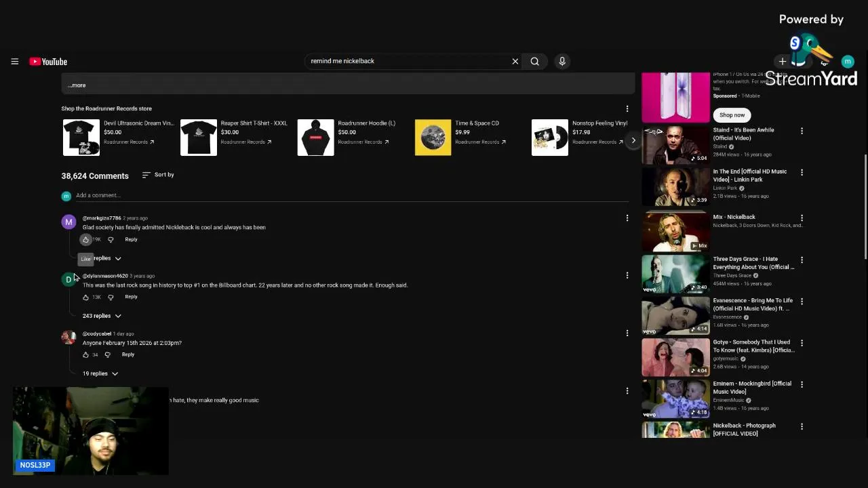The height and width of the screenshot is (488, 868).
Task: Run search with the magnifier button
Action: tap(535, 61)
